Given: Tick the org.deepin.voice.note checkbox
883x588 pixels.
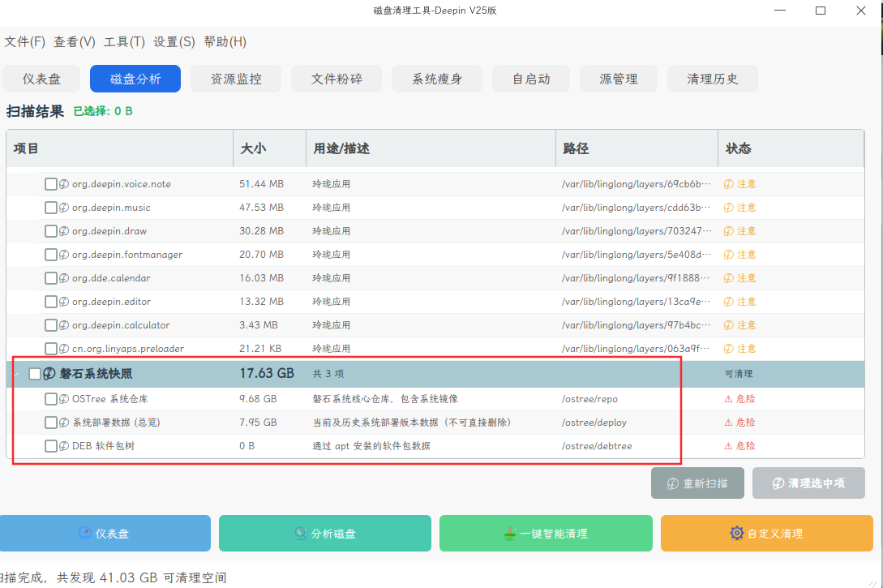Looking at the screenshot, I should click(x=51, y=184).
